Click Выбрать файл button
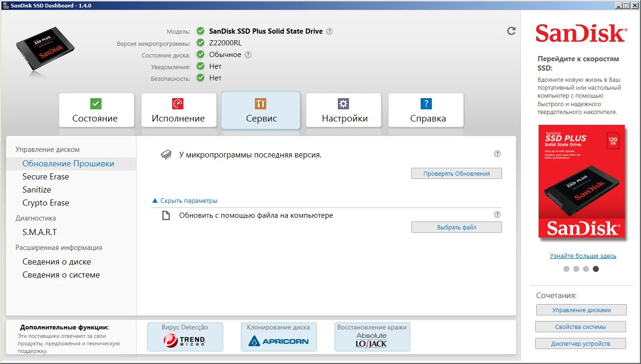This screenshot has height=364, width=641. pos(457,227)
